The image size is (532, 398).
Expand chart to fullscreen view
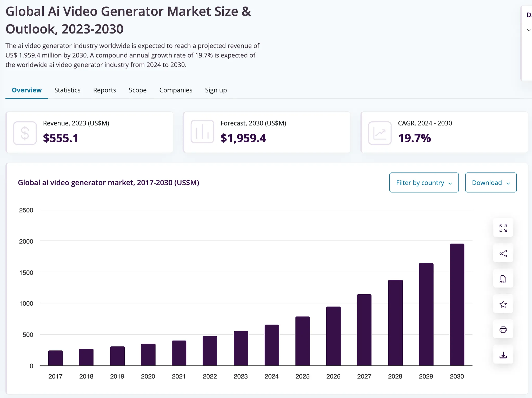(503, 228)
